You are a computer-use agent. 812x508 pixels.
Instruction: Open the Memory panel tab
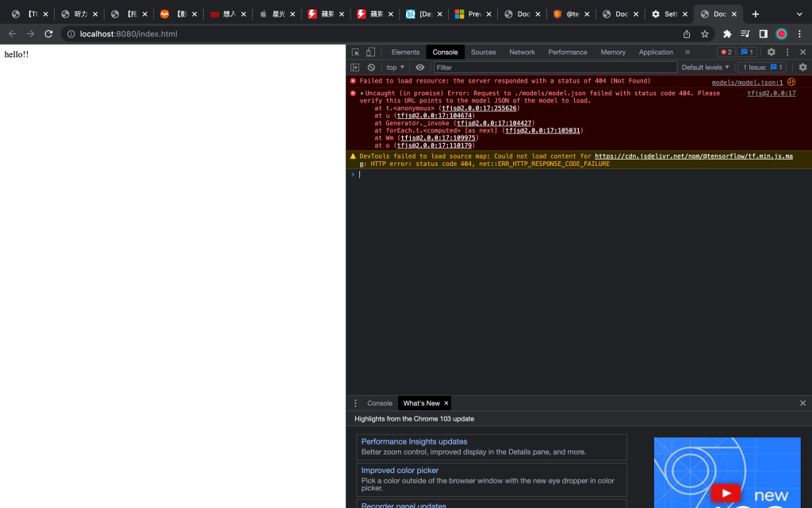pyautogui.click(x=613, y=52)
